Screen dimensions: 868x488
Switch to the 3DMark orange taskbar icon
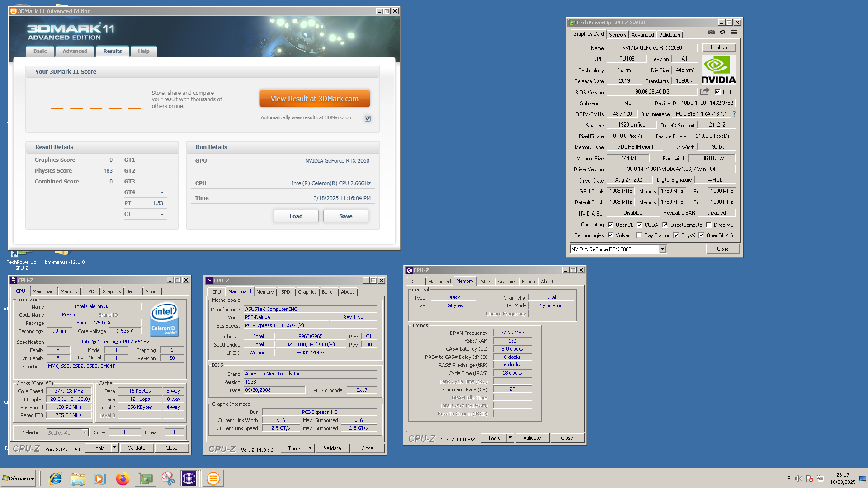[x=213, y=478]
